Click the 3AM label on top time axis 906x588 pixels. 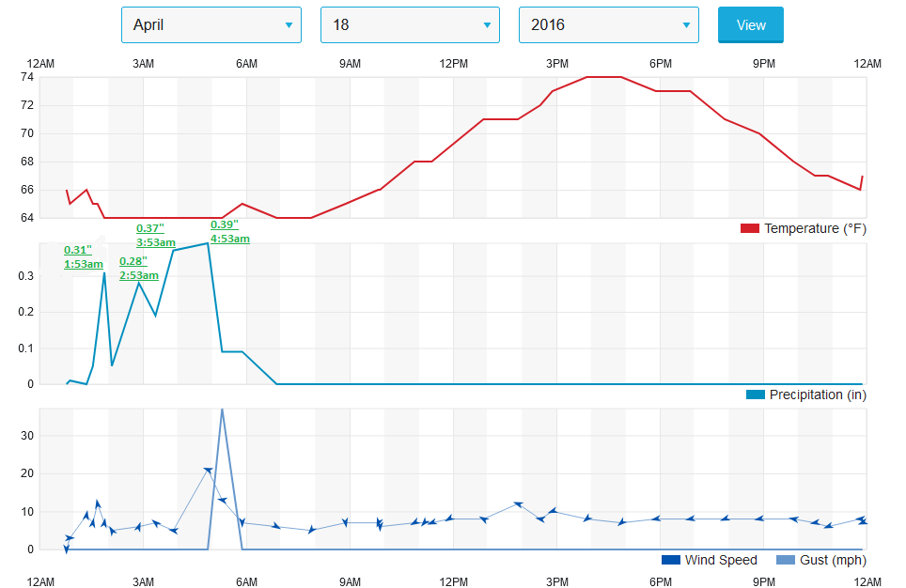143,63
